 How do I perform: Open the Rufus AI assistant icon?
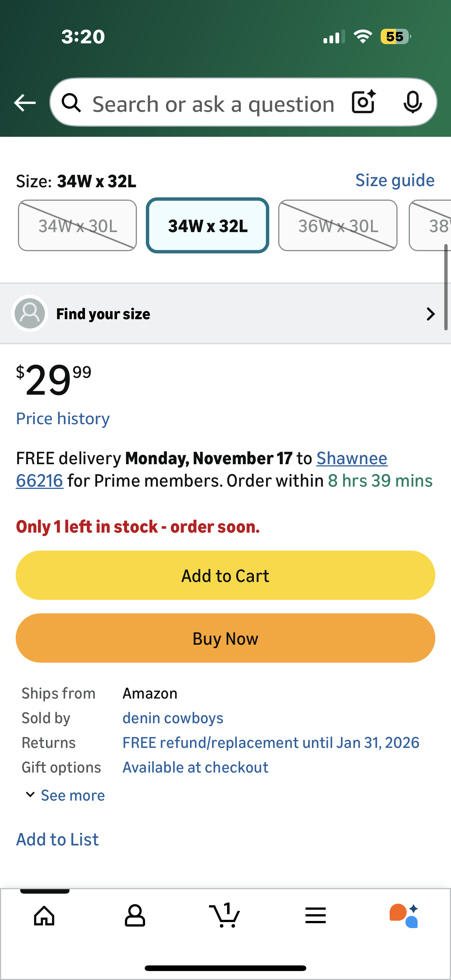[404, 915]
